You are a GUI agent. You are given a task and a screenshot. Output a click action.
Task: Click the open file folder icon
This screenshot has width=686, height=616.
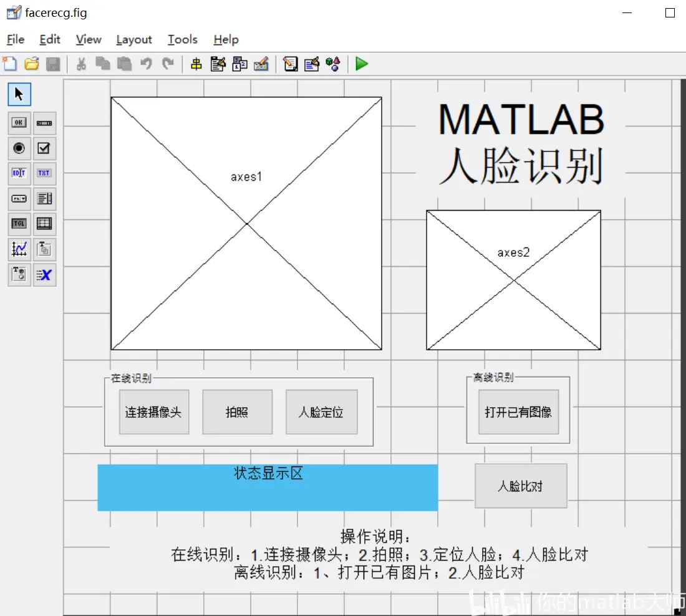[32, 64]
